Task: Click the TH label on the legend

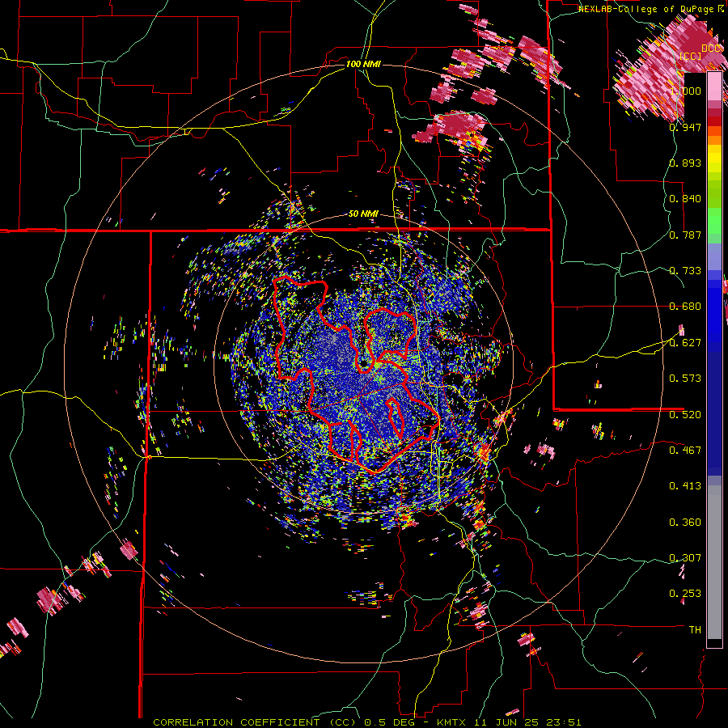Action: click(695, 630)
